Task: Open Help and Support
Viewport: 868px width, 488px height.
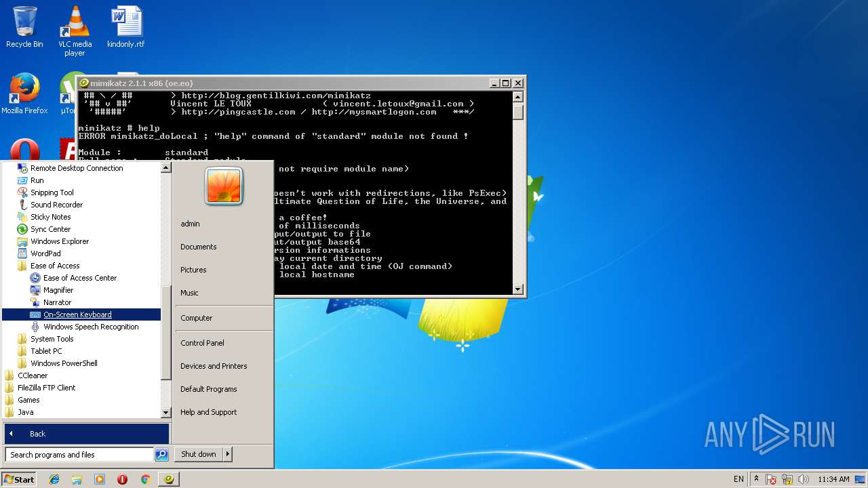Action: [x=208, y=412]
